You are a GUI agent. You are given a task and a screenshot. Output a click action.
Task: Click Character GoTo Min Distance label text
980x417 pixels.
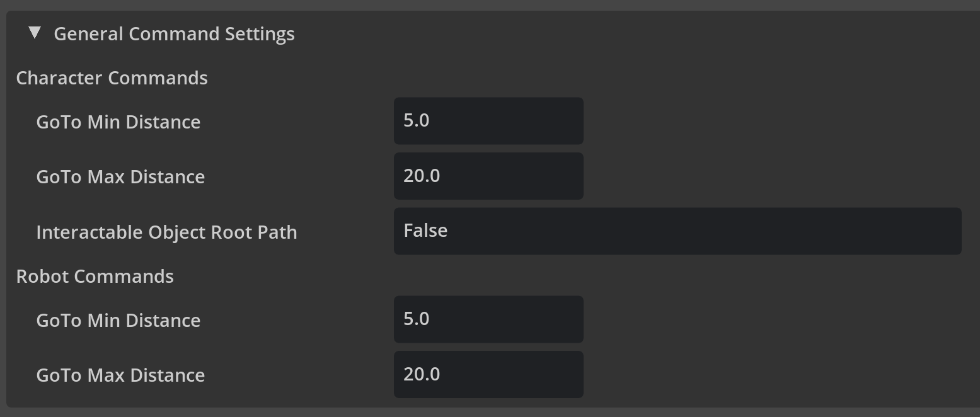[118, 122]
